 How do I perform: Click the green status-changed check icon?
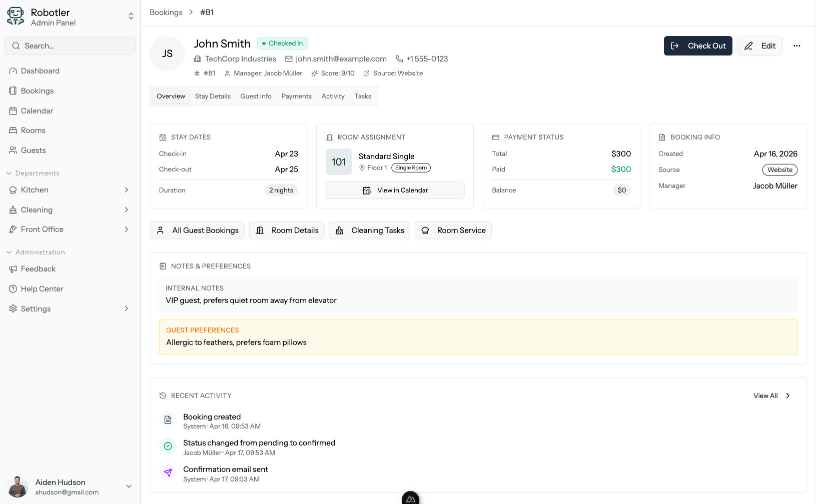pyautogui.click(x=168, y=446)
